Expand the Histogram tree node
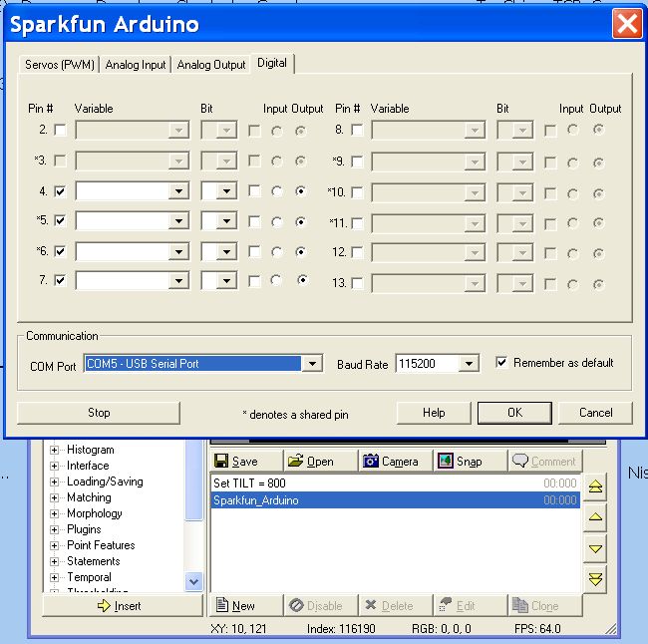Viewport: 648px width, 644px height. pyautogui.click(x=55, y=450)
